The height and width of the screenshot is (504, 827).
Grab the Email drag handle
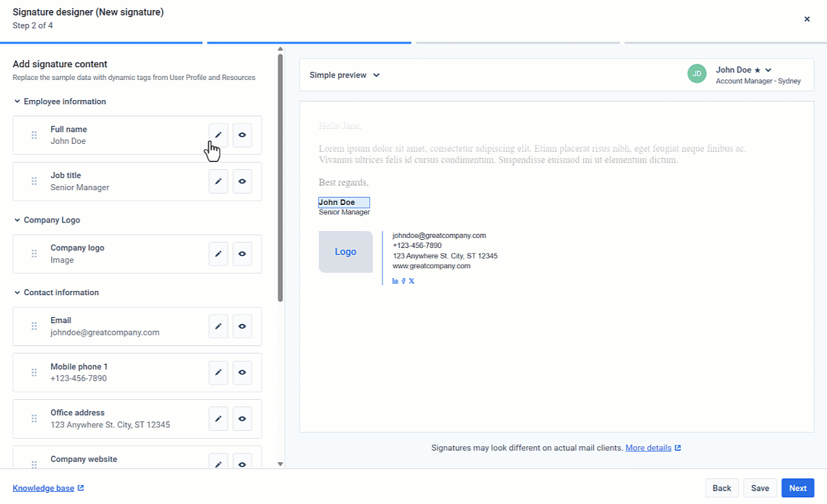pyautogui.click(x=34, y=327)
